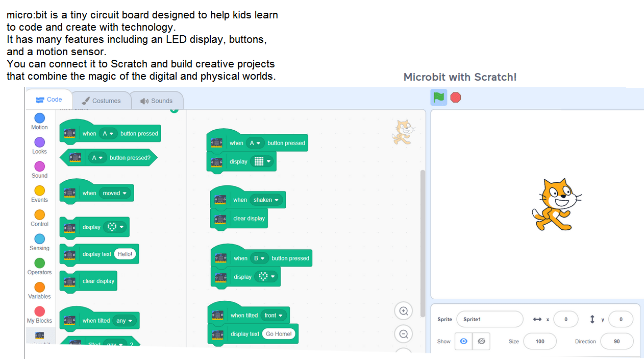This screenshot has height=359, width=644.
Task: Select the Looks blocks category
Action: point(39,146)
